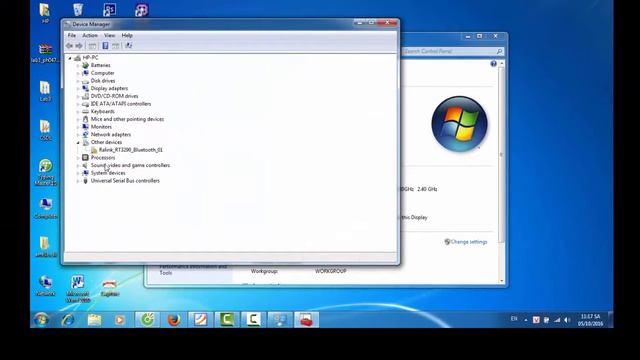Click the taskbar clock showing 05/10/2016
The width and height of the screenshot is (640, 360).
[x=590, y=320]
